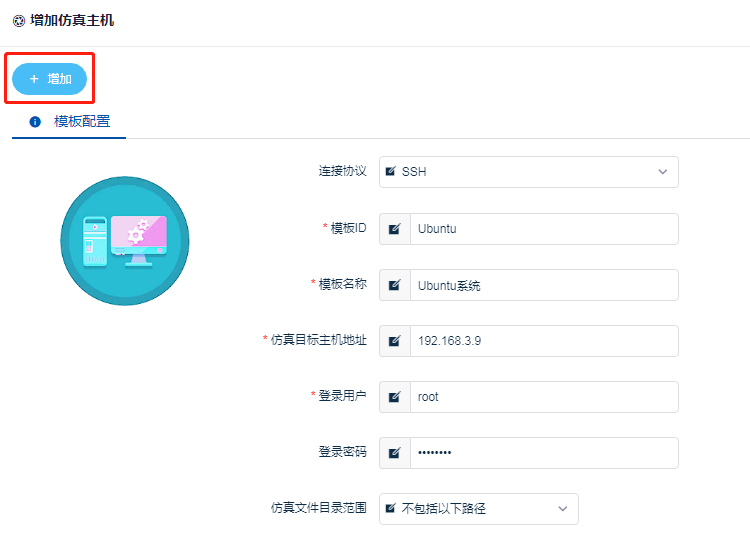750x539 pixels.
Task: Switch to the 模板配置 tab
Action: pyautogui.click(x=81, y=122)
